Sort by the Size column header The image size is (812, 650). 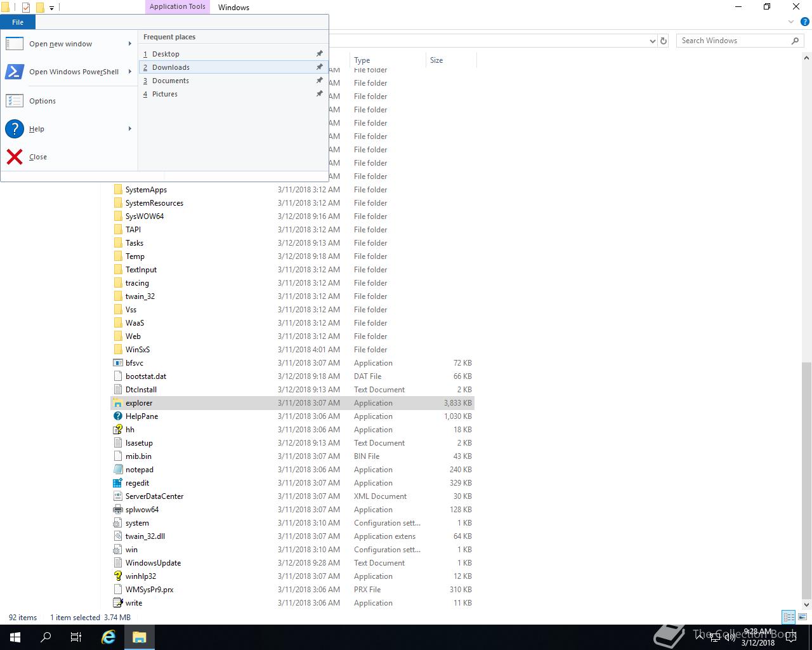pyautogui.click(x=451, y=60)
